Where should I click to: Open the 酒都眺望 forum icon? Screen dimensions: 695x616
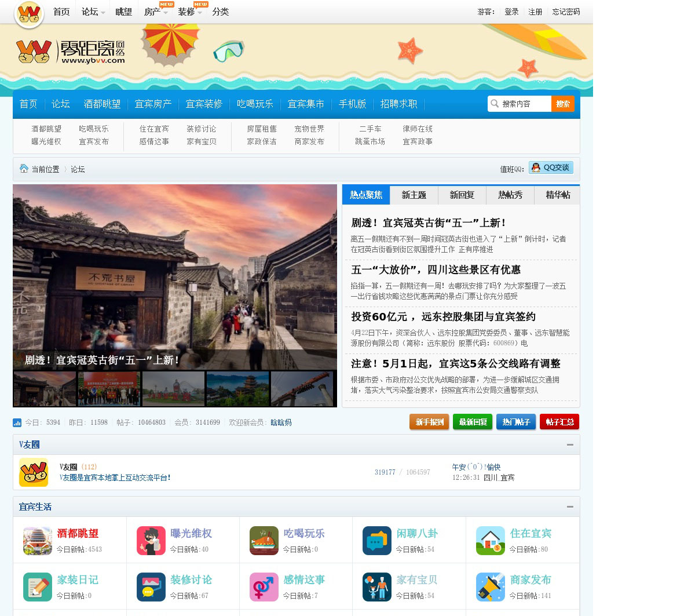click(x=38, y=541)
